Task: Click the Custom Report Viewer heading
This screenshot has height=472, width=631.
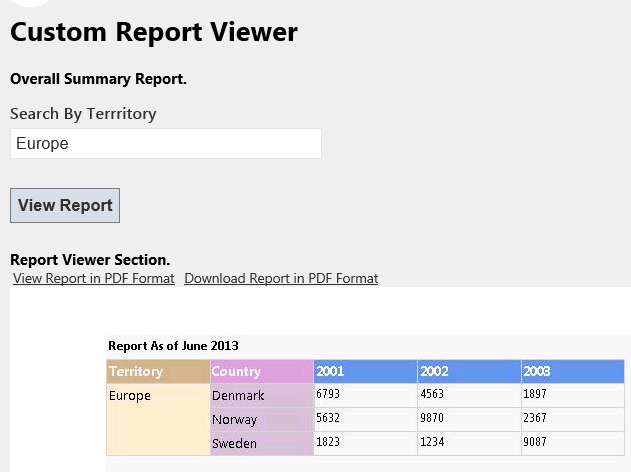Action: point(154,32)
